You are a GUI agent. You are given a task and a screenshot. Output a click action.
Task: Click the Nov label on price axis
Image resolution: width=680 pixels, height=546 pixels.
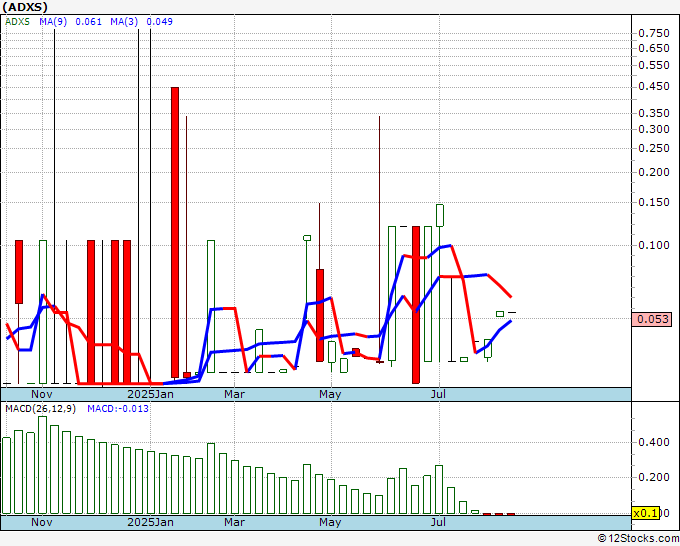pyautogui.click(x=42, y=394)
